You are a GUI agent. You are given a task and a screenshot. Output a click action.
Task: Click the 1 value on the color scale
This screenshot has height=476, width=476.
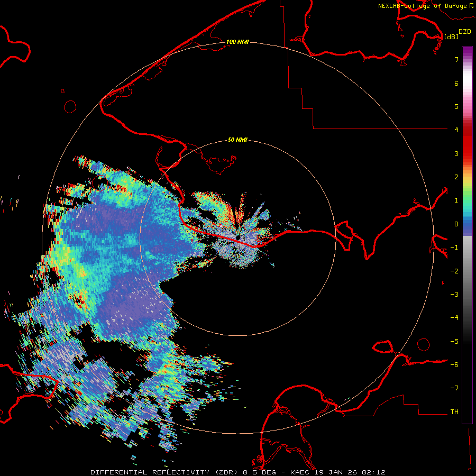pos(456,200)
